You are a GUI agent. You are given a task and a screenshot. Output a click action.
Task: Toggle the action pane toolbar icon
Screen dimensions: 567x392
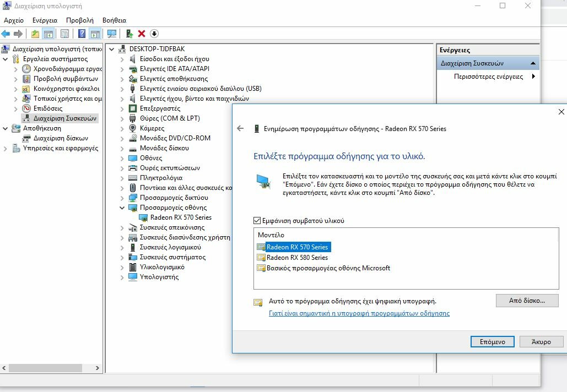95,34
